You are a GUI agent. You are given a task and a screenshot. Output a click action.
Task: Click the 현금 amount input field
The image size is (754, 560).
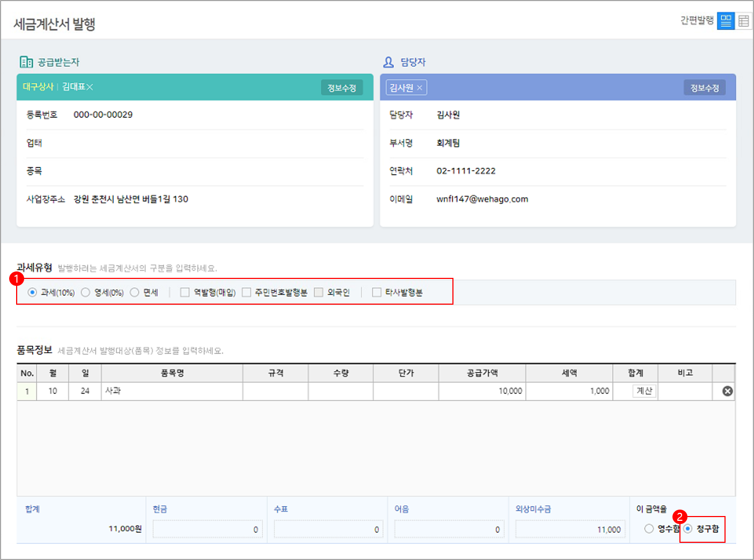click(x=208, y=529)
